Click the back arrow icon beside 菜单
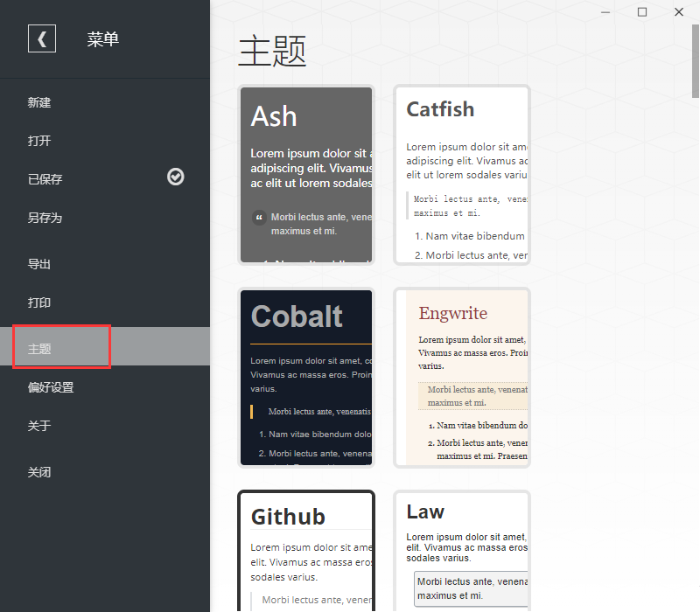 42,38
